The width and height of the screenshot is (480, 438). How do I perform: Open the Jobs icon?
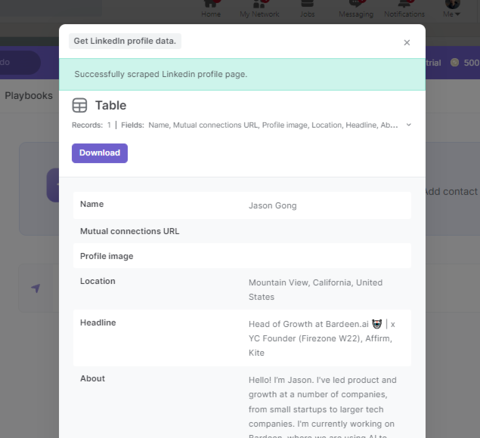click(x=307, y=4)
